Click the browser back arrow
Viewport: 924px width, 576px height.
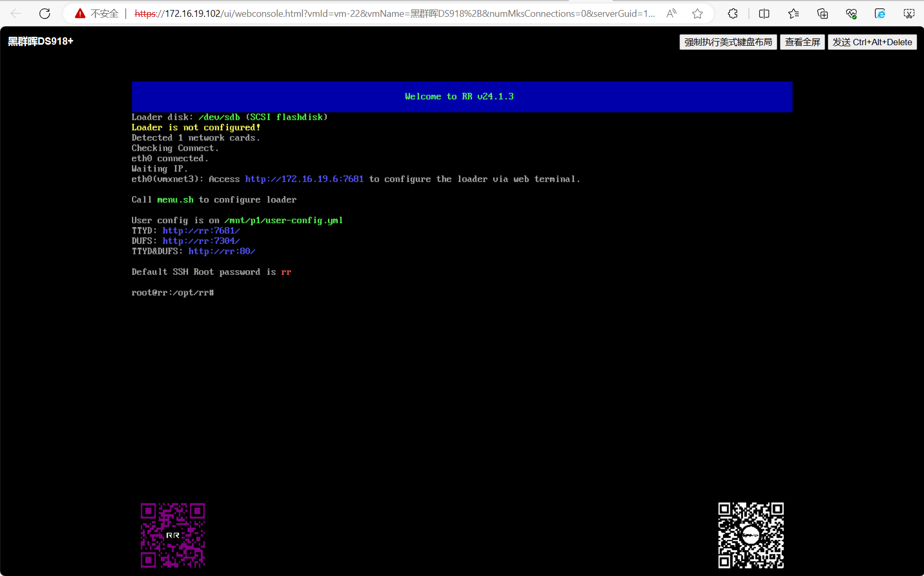click(x=16, y=14)
